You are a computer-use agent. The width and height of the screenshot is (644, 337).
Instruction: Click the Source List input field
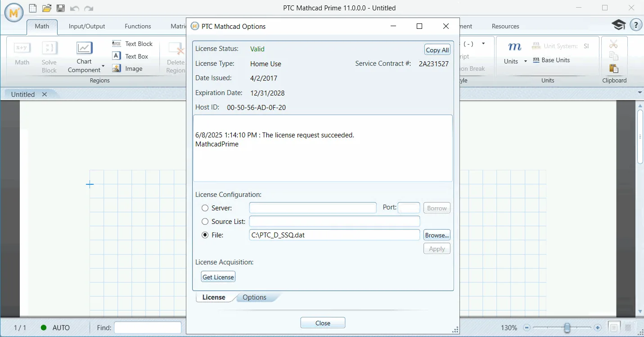(334, 221)
